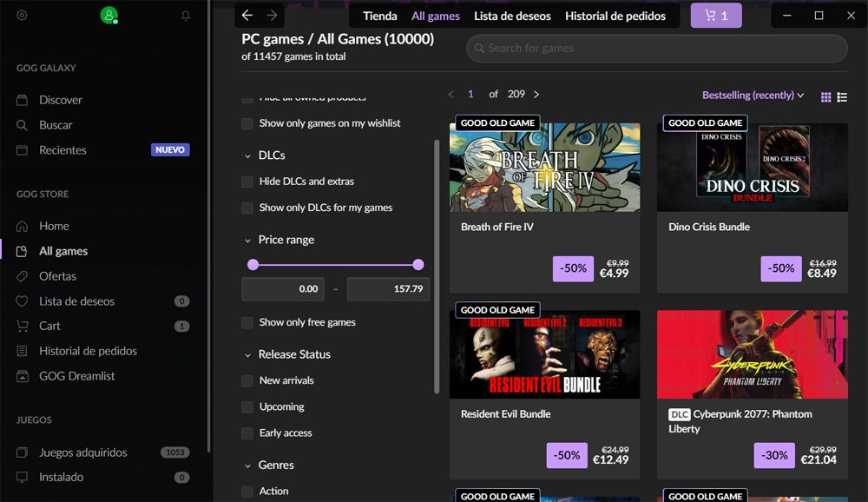Click the All games sidebar icon
868x502 pixels.
coord(23,252)
